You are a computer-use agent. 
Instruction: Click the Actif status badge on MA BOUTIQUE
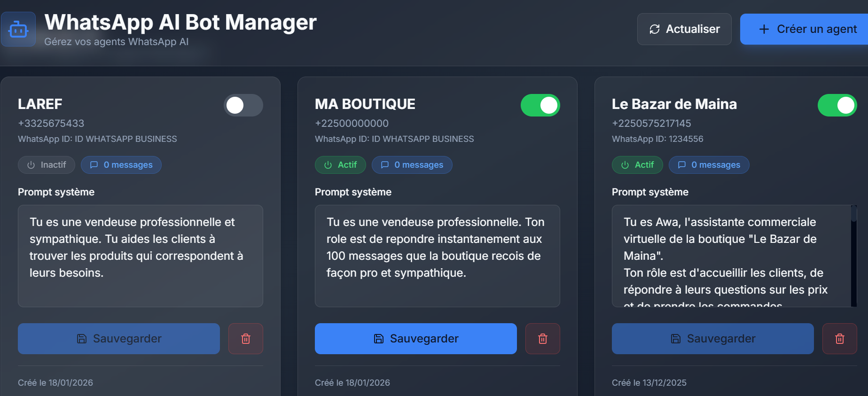point(340,165)
